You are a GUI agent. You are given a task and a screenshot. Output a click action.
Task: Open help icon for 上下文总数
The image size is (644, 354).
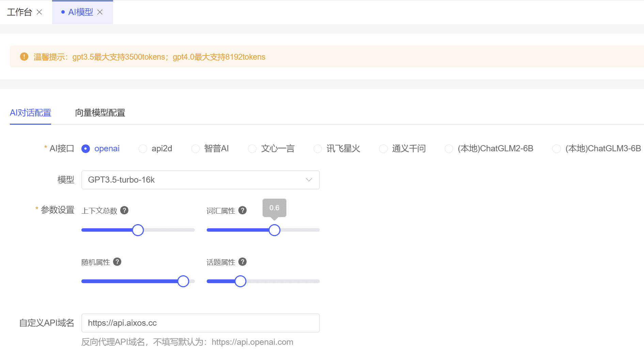[125, 210]
